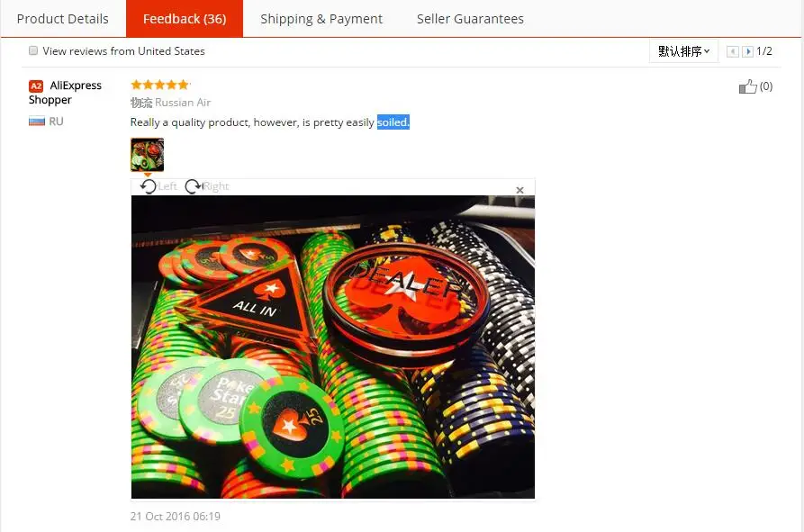The image size is (804, 532).
Task: Go to next reviews page arrow
Action: [x=747, y=51]
